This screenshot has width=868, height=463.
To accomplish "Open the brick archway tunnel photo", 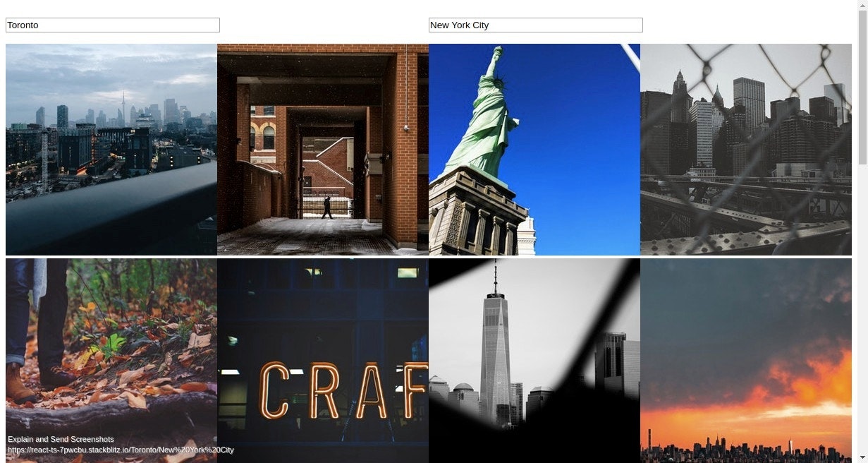I will click(323, 150).
